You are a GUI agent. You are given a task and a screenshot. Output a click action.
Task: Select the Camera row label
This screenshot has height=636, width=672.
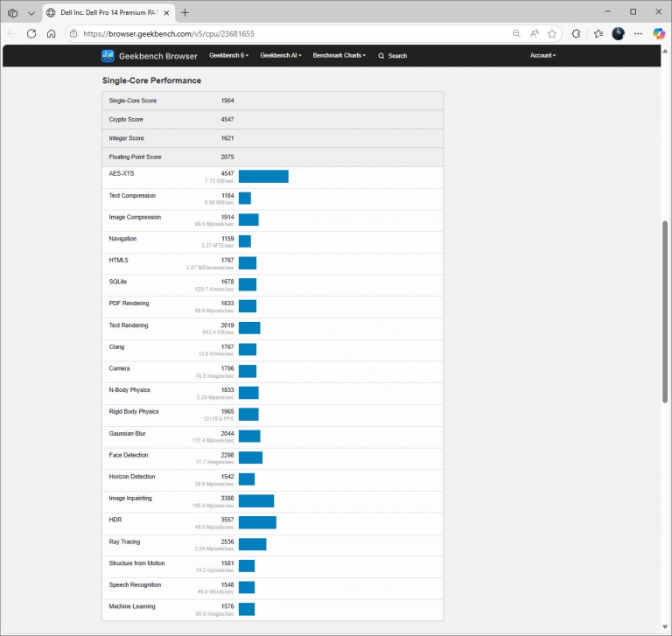click(119, 368)
